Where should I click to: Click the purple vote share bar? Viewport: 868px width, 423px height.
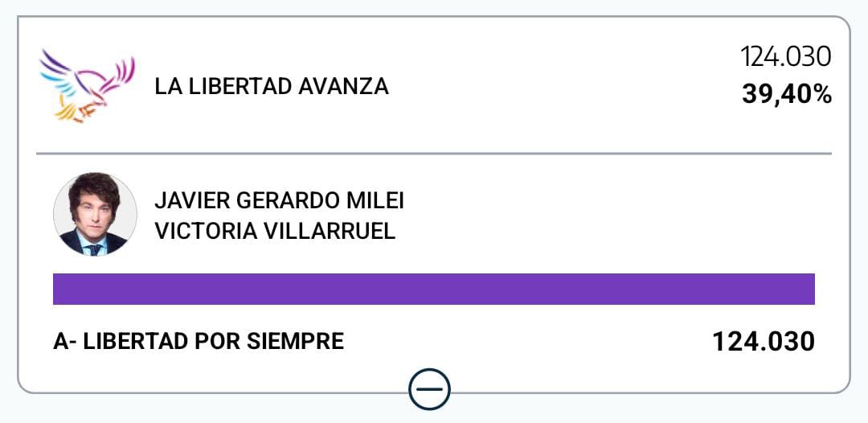434,289
